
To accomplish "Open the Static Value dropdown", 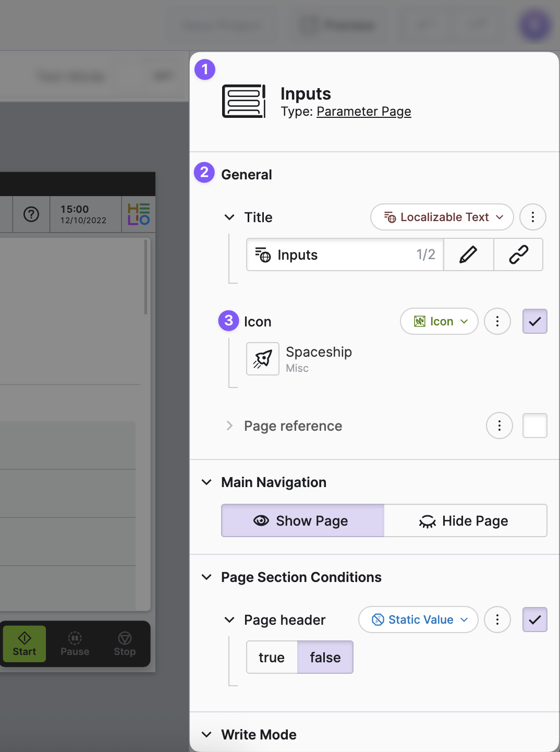I will pyautogui.click(x=418, y=620).
